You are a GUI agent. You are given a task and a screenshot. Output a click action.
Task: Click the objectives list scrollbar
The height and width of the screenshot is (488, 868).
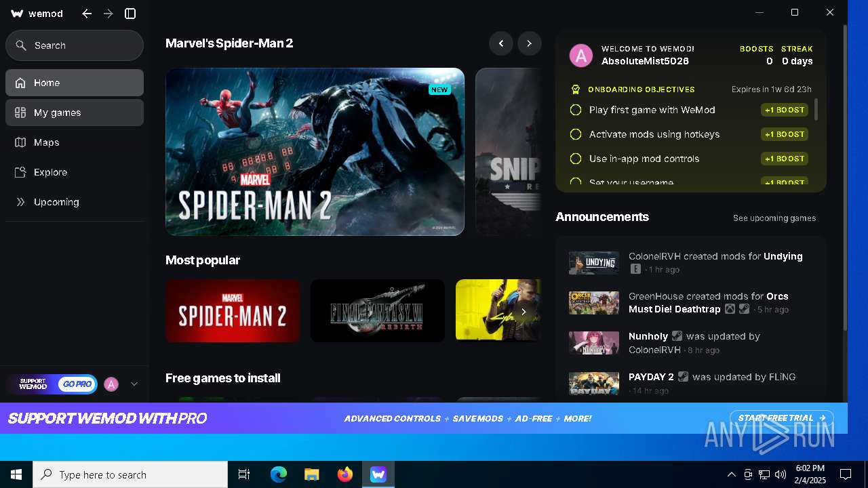[816, 109]
